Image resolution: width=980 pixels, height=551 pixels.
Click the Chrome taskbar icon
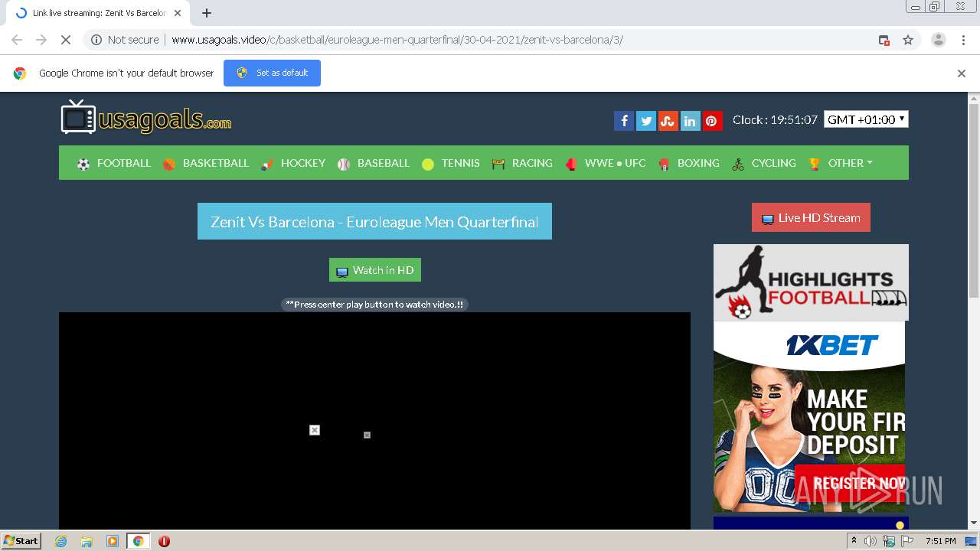click(139, 541)
